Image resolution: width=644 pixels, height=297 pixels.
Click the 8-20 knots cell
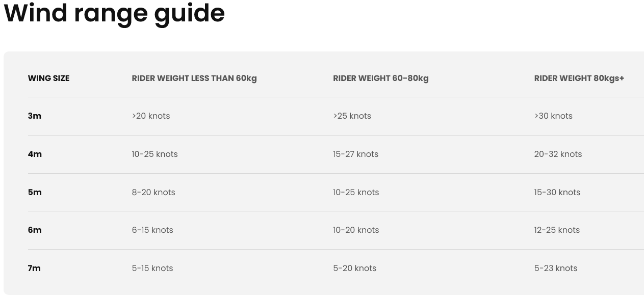[153, 193]
